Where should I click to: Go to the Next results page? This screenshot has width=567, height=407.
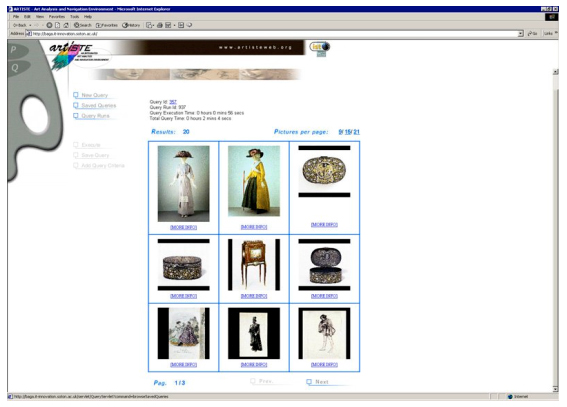click(x=318, y=382)
